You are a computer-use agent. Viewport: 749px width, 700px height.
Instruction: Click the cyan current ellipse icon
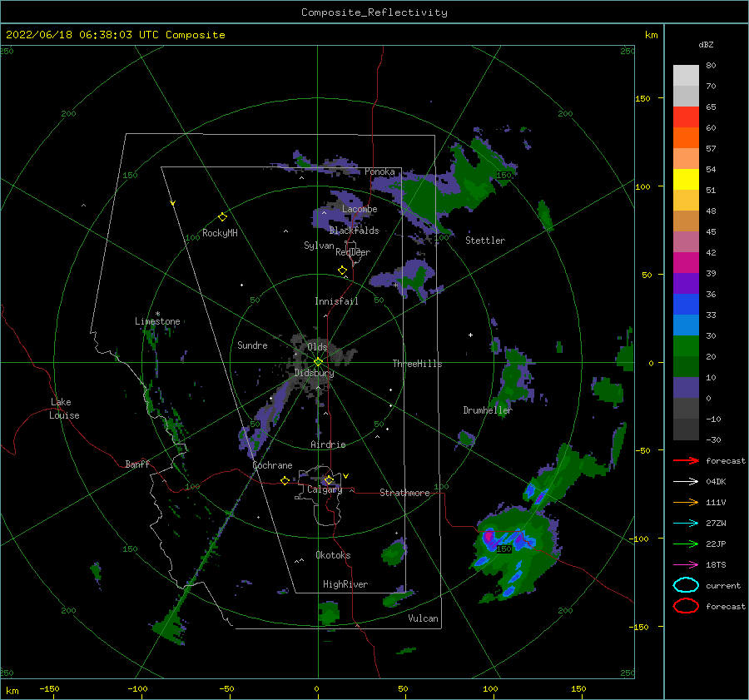point(686,585)
